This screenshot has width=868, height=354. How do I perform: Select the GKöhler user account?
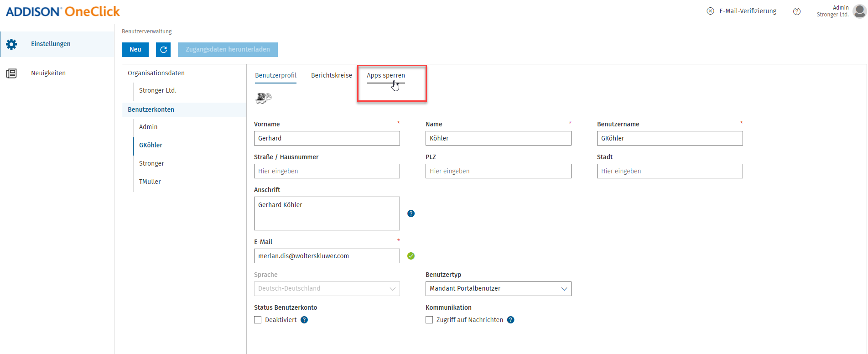pos(151,145)
